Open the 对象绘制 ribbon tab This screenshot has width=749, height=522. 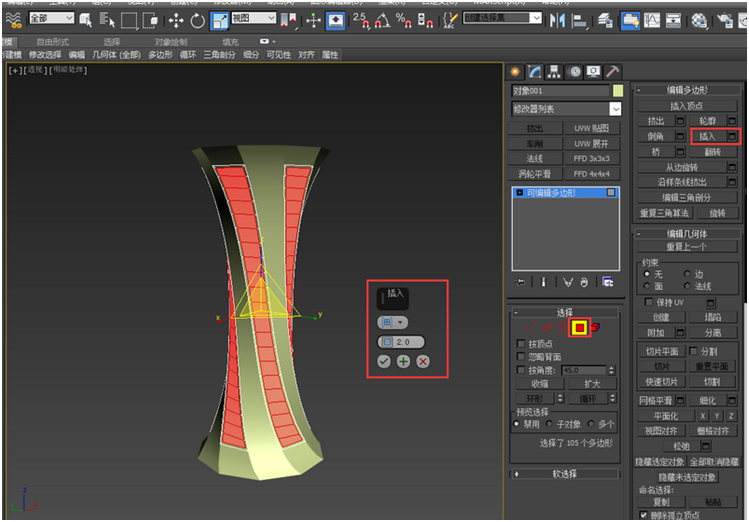tap(171, 42)
